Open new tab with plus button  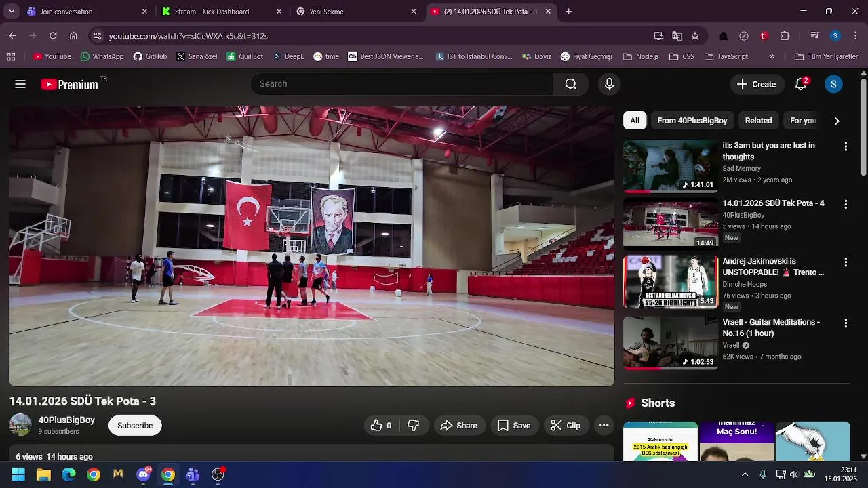point(568,12)
